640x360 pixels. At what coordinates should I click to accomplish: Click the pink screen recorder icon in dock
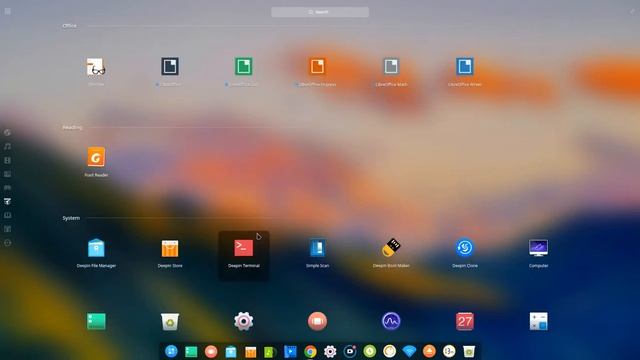[211, 351]
